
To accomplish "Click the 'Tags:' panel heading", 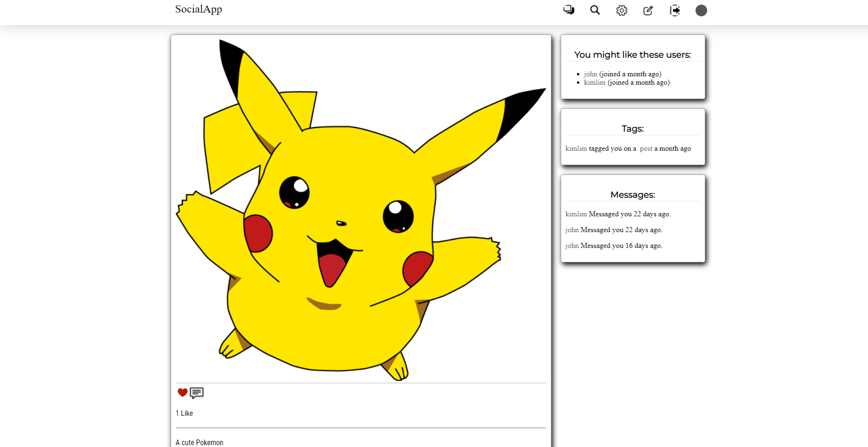I will (633, 129).
